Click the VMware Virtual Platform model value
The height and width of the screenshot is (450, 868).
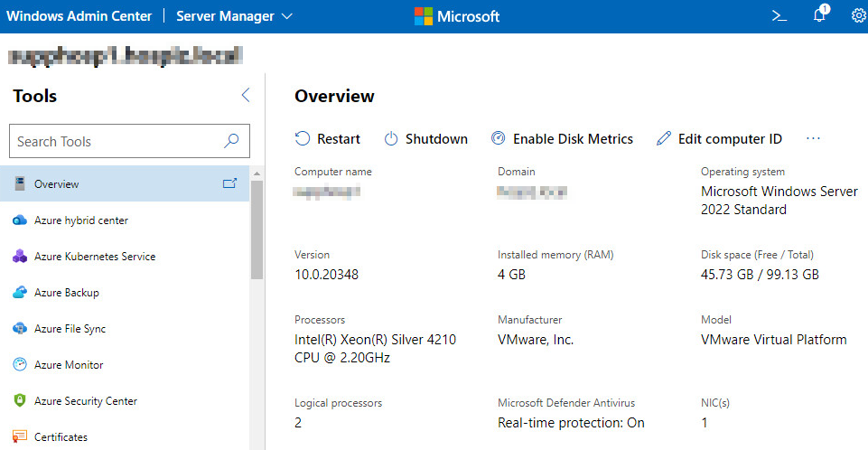773,339
